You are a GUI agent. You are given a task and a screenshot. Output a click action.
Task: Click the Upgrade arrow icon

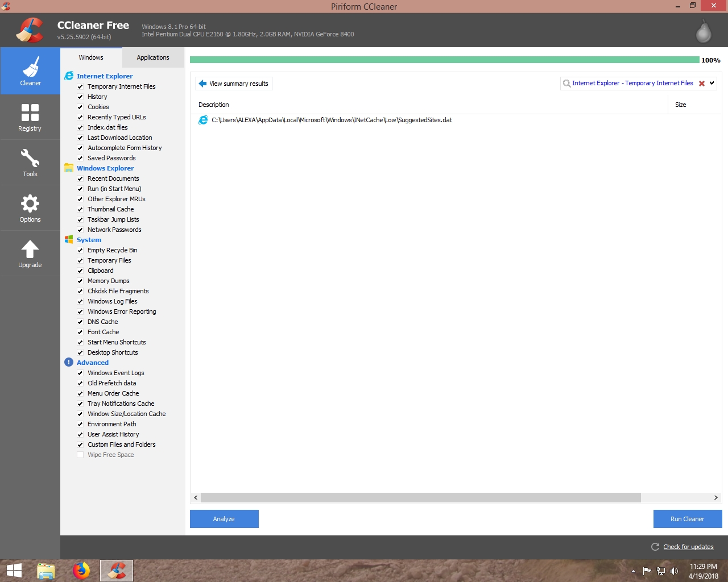[x=30, y=249]
